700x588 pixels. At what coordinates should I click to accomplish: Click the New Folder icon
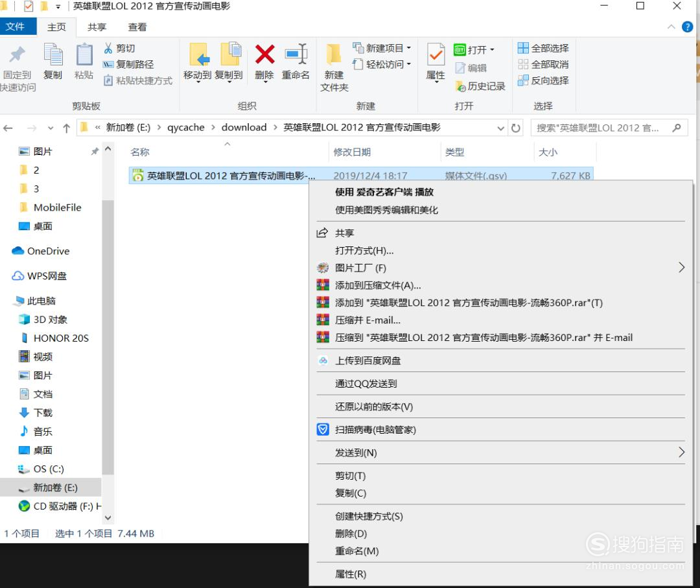click(334, 56)
